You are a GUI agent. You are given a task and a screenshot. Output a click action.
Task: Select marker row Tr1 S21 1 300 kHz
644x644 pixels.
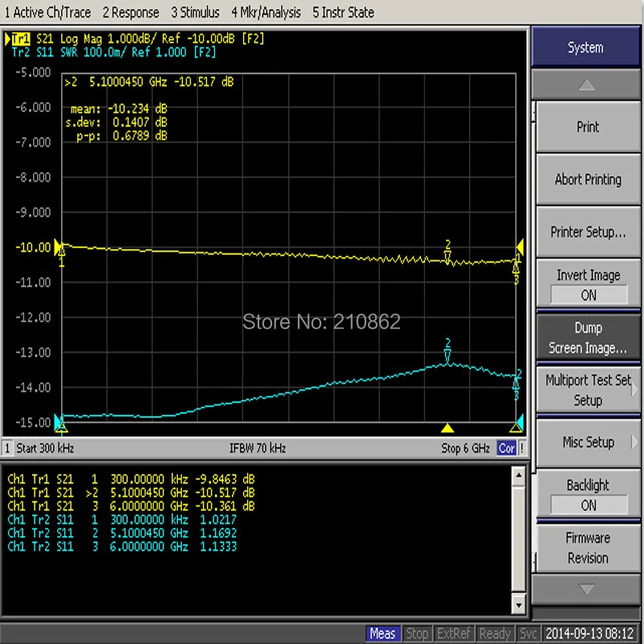click(131, 479)
